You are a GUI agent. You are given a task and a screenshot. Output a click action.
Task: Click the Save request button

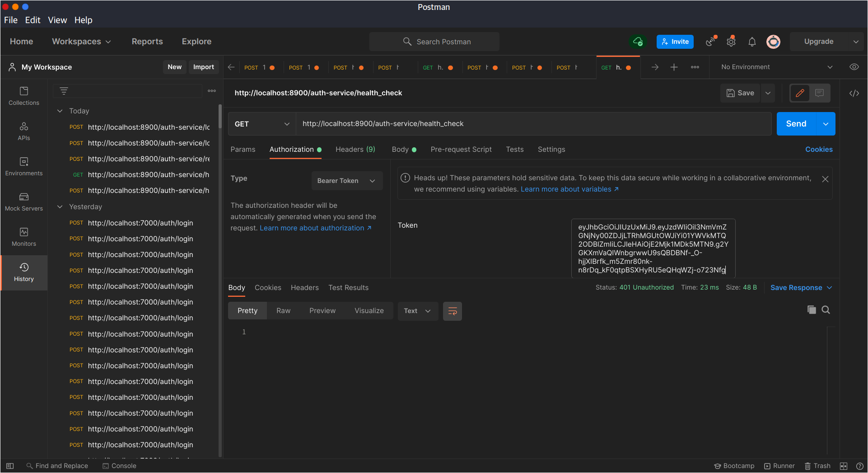point(740,93)
